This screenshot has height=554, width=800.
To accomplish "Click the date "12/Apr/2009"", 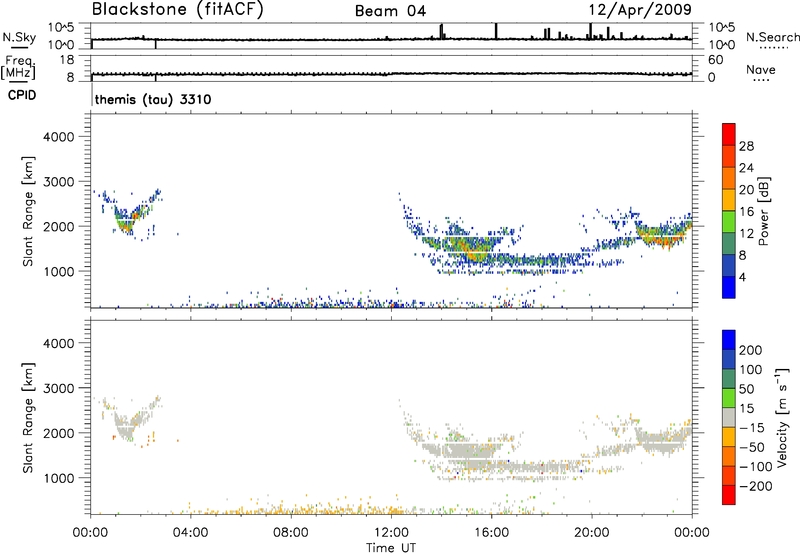I will point(640,10).
